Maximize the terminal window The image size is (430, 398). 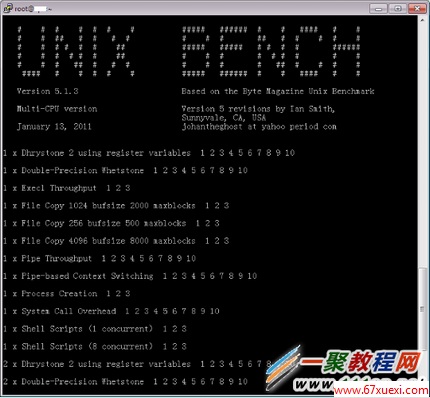[x=397, y=8]
